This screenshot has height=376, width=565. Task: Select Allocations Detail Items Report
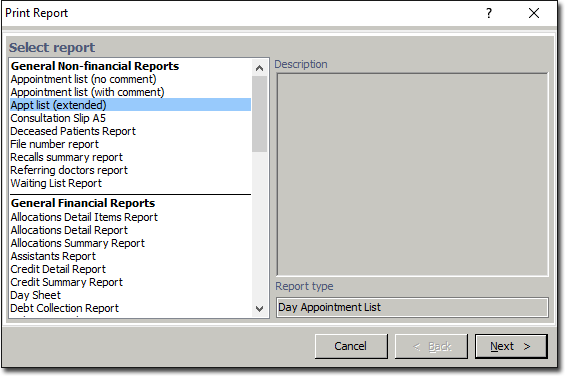84,217
